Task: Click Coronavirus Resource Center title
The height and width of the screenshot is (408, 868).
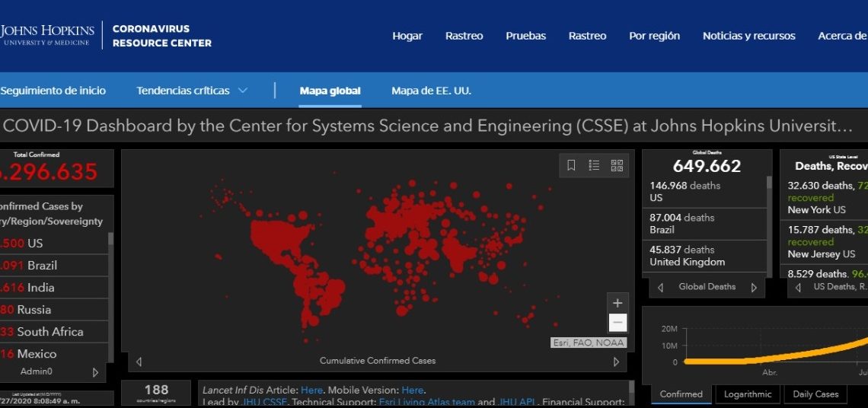Action: pyautogui.click(x=161, y=36)
